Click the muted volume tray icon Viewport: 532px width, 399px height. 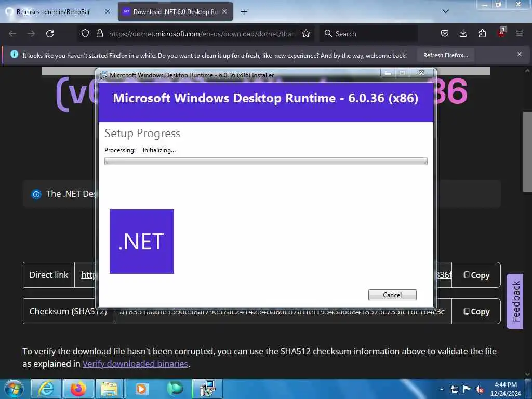coord(480,389)
